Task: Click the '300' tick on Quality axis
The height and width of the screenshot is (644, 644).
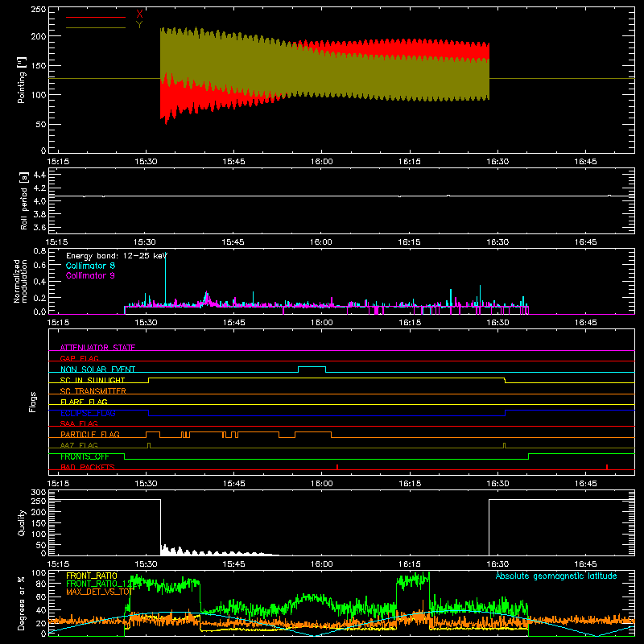Action: (x=38, y=492)
